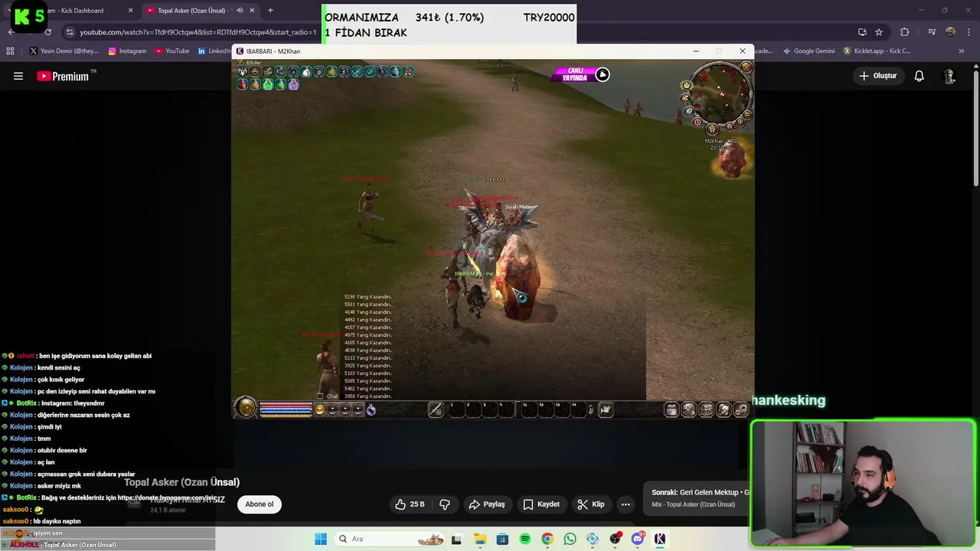This screenshot has width=980, height=551.
Task: Open the Kick app on the taskbar
Action: tap(660, 539)
